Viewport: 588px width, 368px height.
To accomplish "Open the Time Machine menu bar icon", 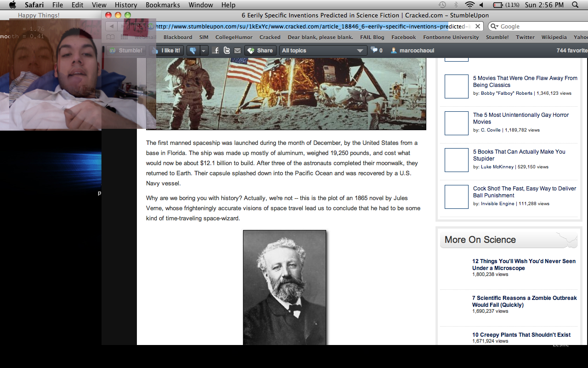I will point(442,5).
